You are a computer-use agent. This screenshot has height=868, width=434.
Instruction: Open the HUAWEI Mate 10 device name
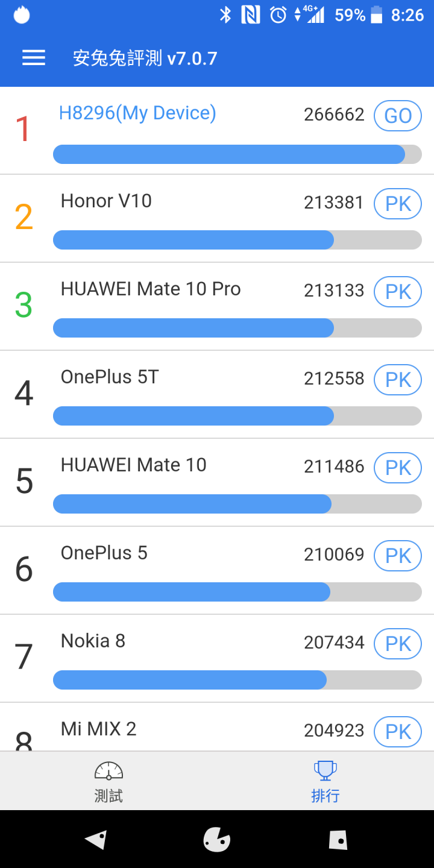click(134, 465)
